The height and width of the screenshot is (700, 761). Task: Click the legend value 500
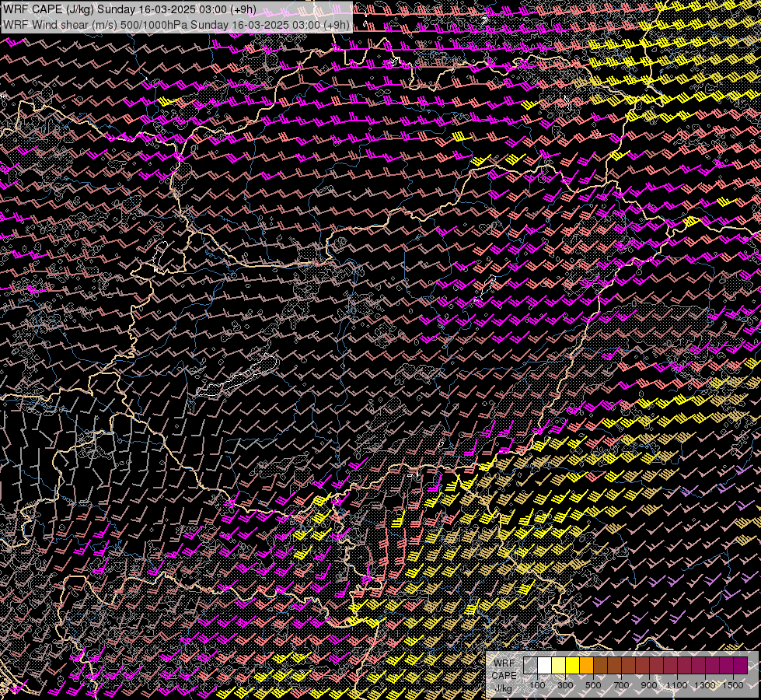[x=593, y=685]
